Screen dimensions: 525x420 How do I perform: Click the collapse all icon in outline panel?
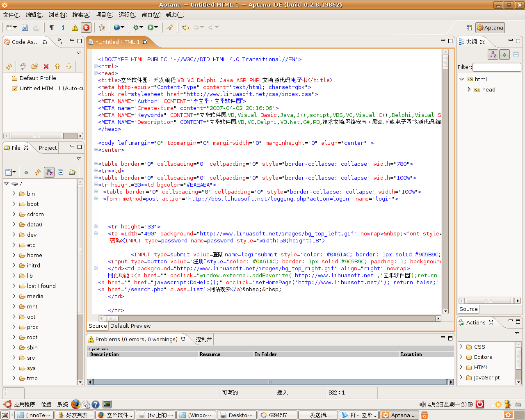point(516,55)
